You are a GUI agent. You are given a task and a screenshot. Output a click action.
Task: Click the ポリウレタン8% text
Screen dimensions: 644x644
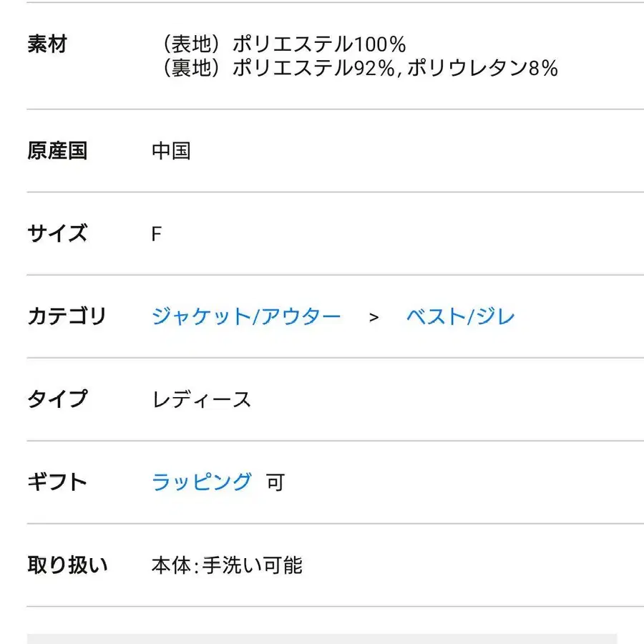pyautogui.click(x=482, y=68)
